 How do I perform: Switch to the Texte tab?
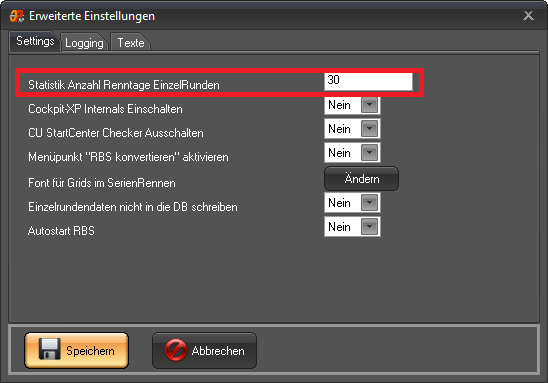click(131, 43)
